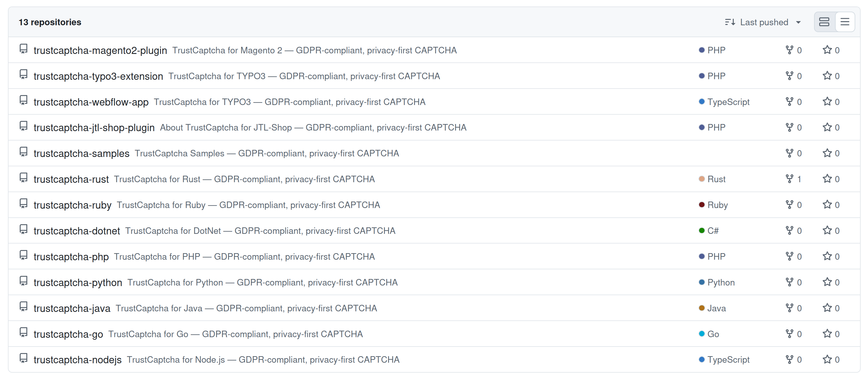Click the '13 repositories' heading
The image size is (868, 382).
pos(50,22)
